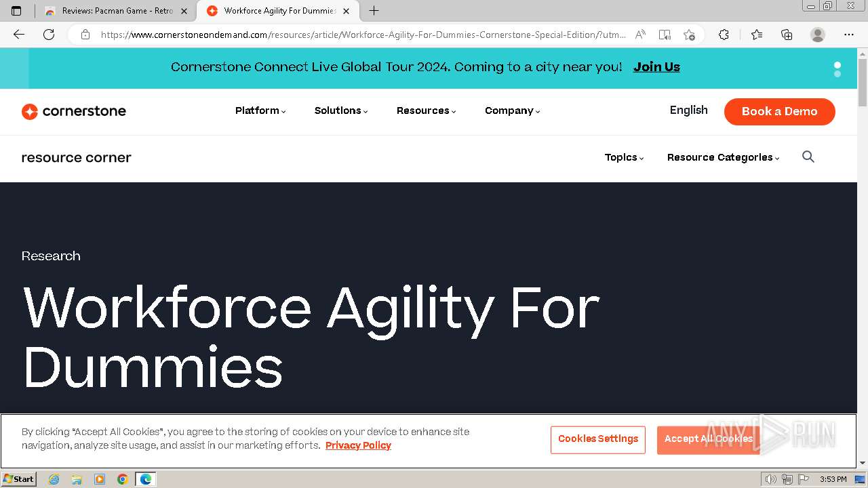
Task: Click the address bar URL field
Action: tap(363, 35)
